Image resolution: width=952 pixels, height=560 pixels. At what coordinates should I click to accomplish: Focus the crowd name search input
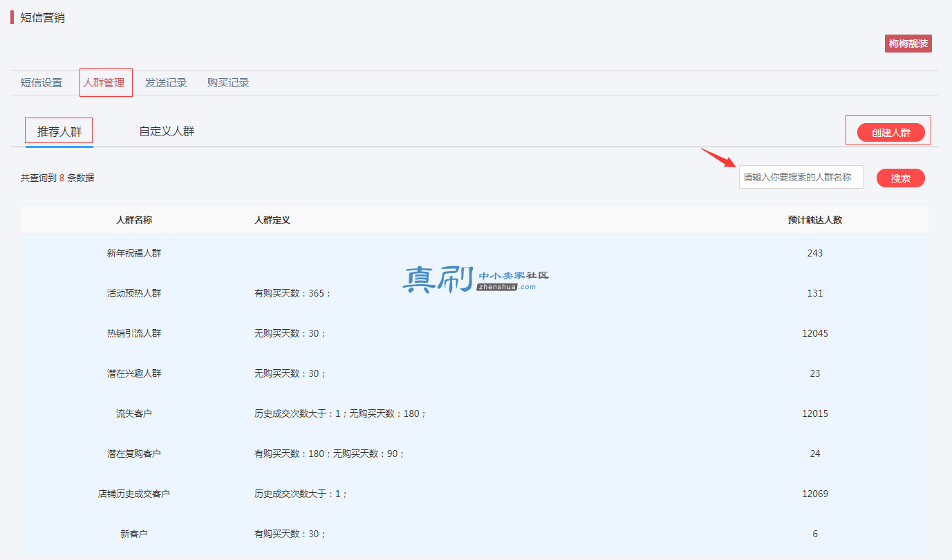pyautogui.click(x=801, y=177)
